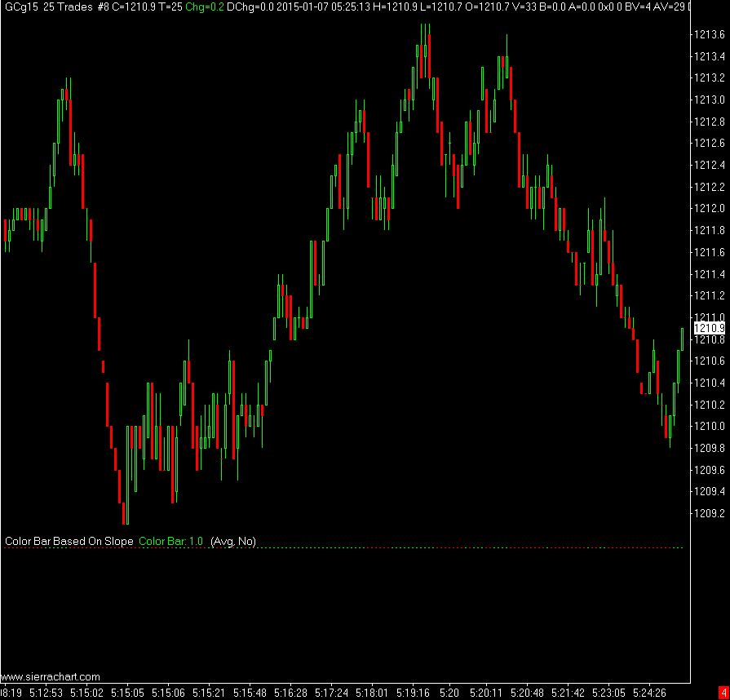The width and height of the screenshot is (730, 700).
Task: Click the 'Color Bar Based On Slope' study label
Action: coord(69,541)
